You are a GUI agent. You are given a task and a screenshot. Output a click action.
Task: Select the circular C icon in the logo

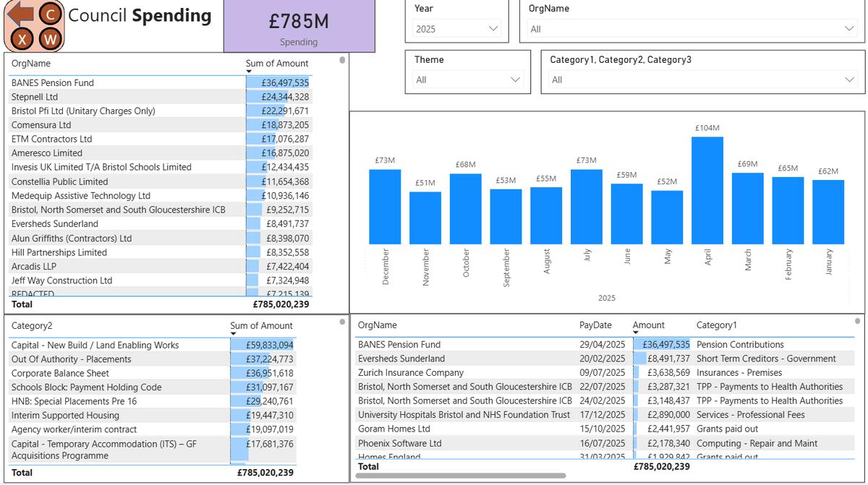[x=51, y=12]
